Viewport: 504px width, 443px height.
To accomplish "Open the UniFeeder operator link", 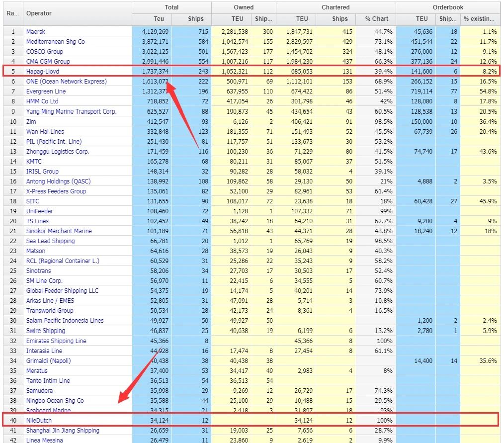I will 39,211.
